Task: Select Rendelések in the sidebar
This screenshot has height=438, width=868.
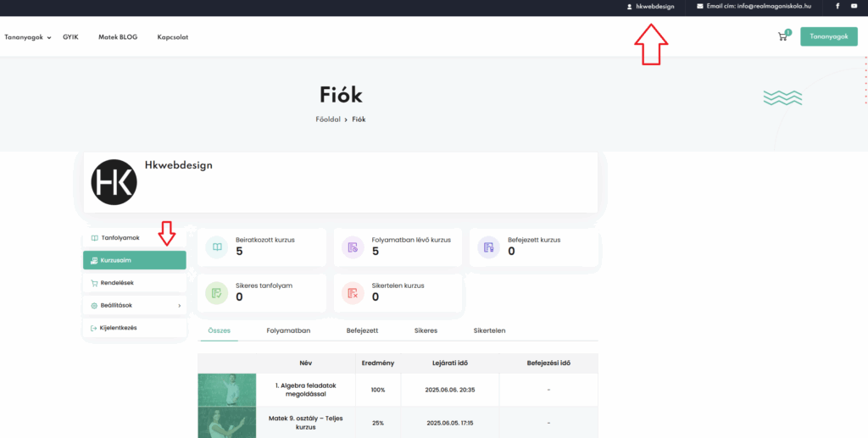Action: 117,283
